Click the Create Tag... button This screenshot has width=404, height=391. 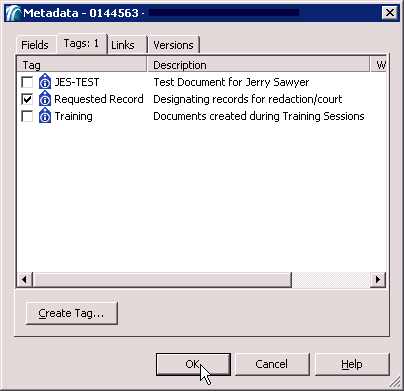pos(72,313)
